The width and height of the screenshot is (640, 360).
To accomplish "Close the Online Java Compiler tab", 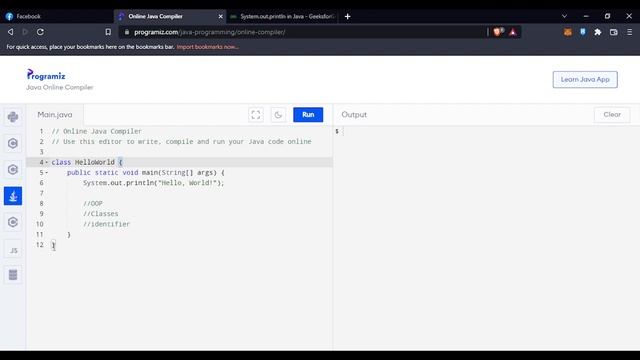I will point(220,16).
